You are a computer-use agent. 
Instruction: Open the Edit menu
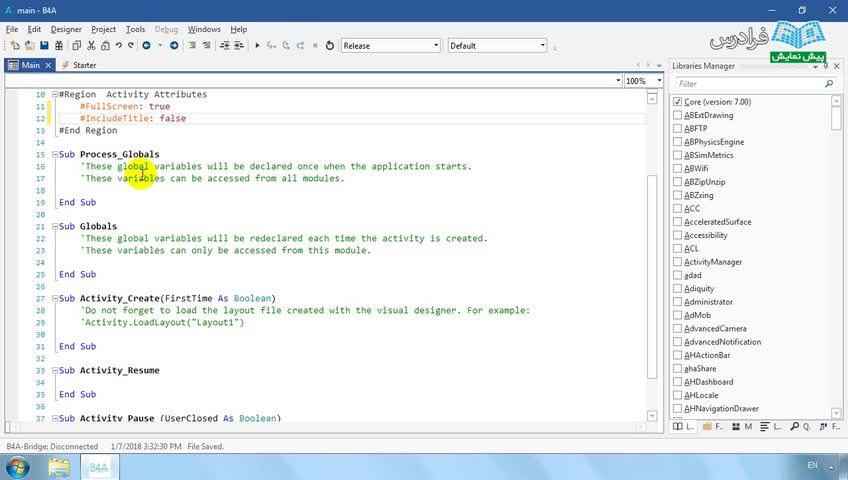pos(34,29)
